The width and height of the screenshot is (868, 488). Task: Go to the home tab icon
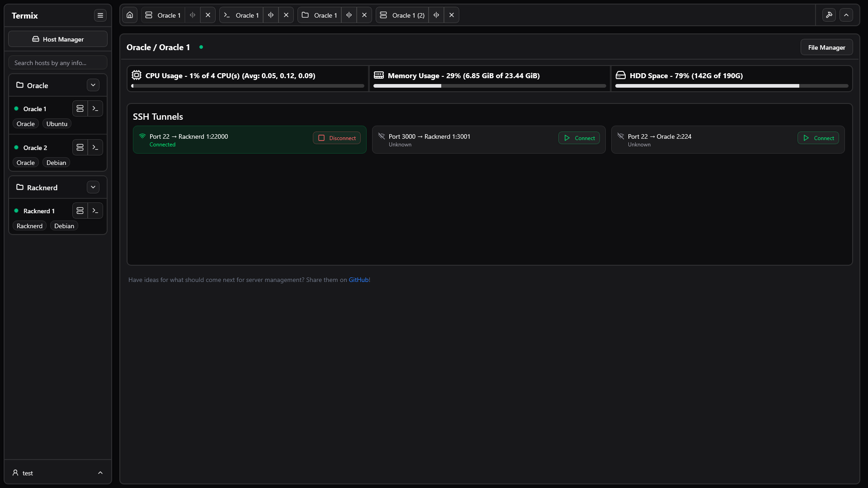[130, 15]
